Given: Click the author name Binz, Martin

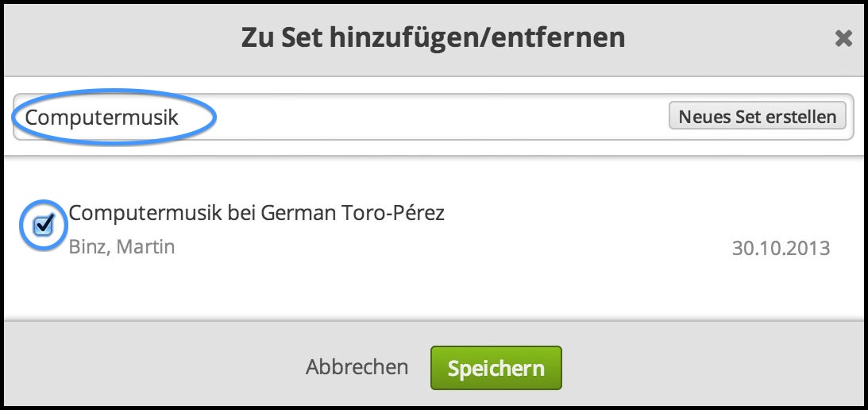Looking at the screenshot, I should (x=122, y=246).
